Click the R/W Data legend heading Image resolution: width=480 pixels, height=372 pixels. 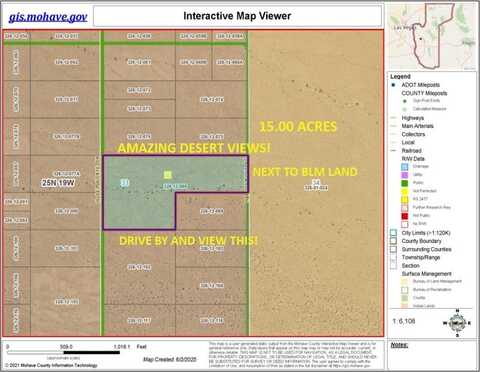pyautogui.click(x=413, y=159)
